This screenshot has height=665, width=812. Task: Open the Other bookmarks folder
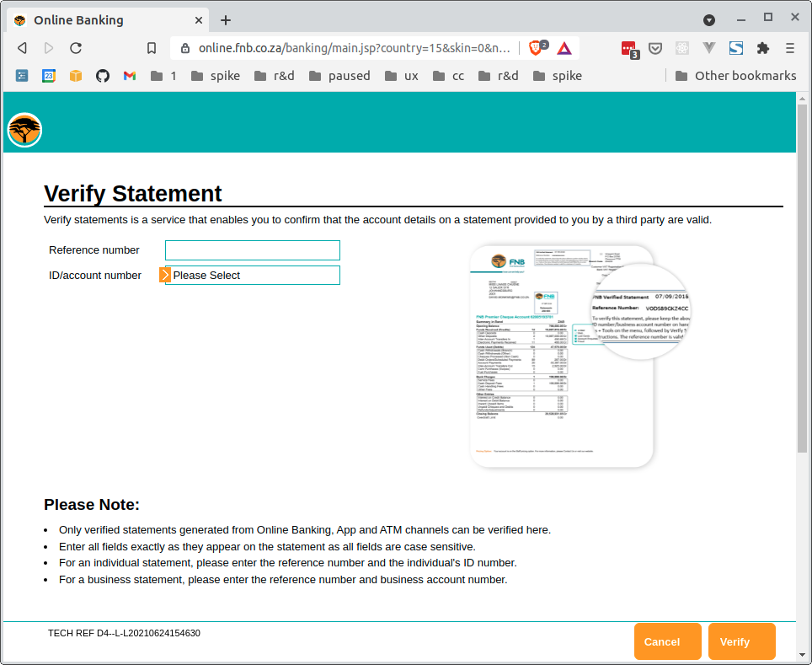(735, 76)
